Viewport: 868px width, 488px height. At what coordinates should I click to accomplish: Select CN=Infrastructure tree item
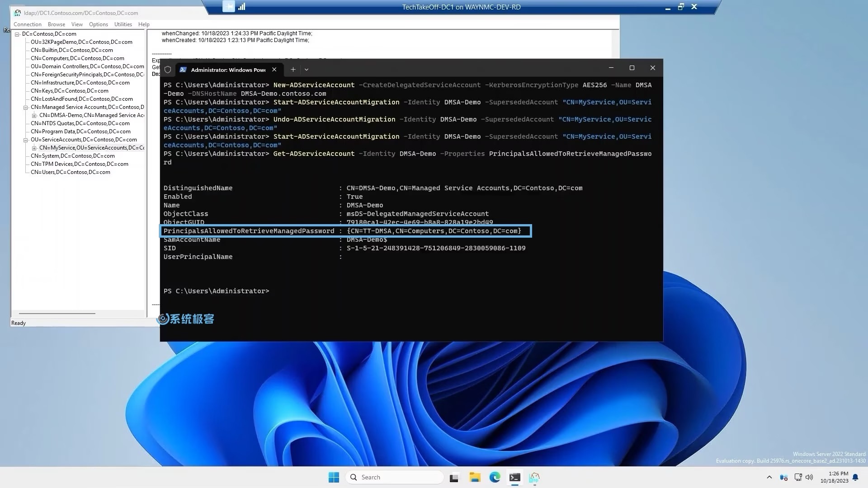[80, 83]
